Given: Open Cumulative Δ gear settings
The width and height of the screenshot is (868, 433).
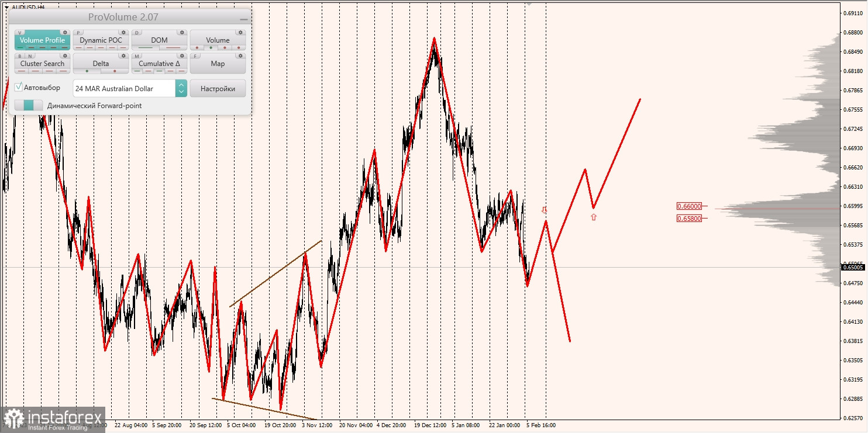Looking at the screenshot, I should point(182,56).
